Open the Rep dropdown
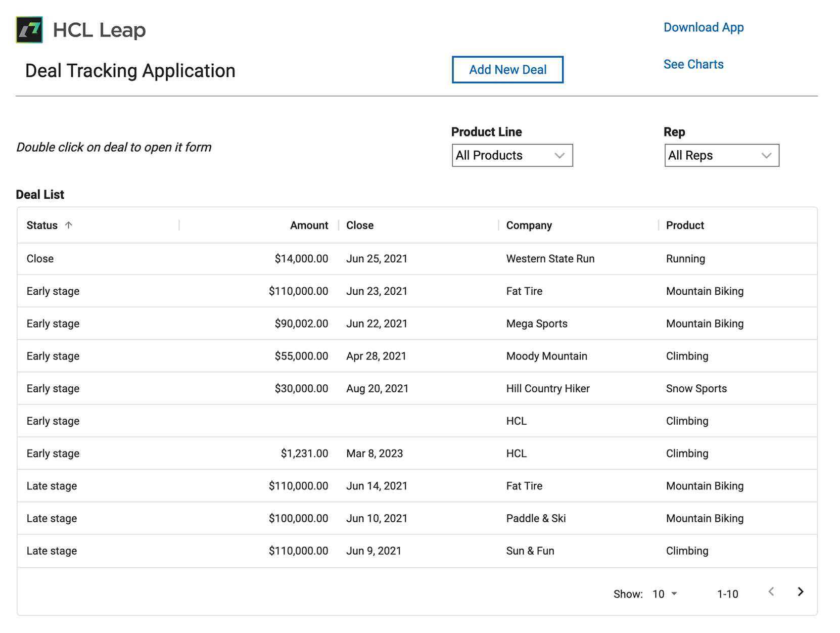 (721, 155)
